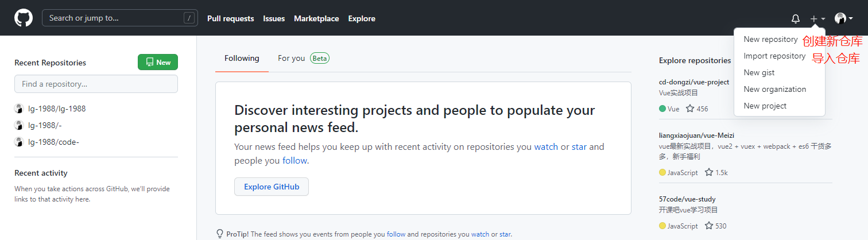The width and height of the screenshot is (868, 240).
Task: Open Issues in top navigation
Action: (x=274, y=18)
